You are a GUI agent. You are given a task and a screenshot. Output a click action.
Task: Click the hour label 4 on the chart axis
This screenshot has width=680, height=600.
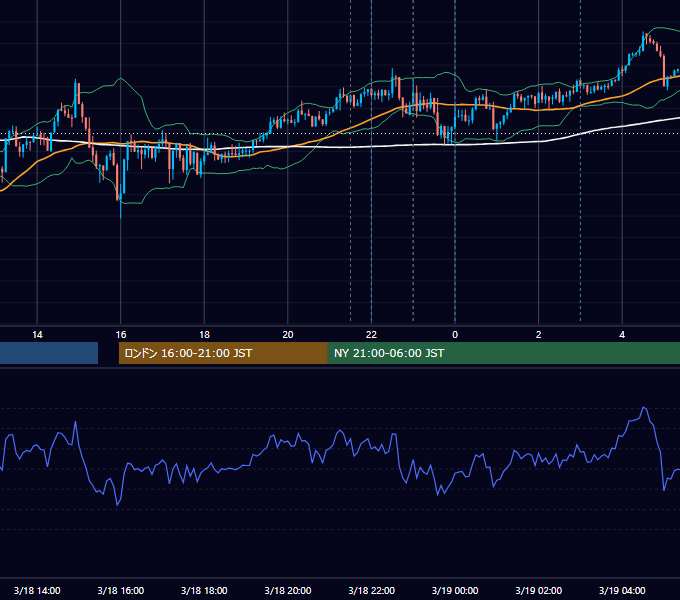(622, 335)
